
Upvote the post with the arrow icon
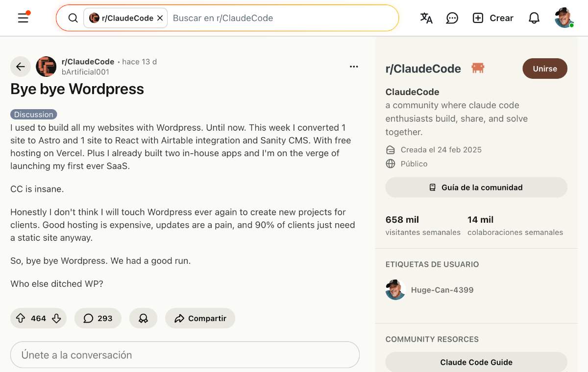tap(20, 318)
